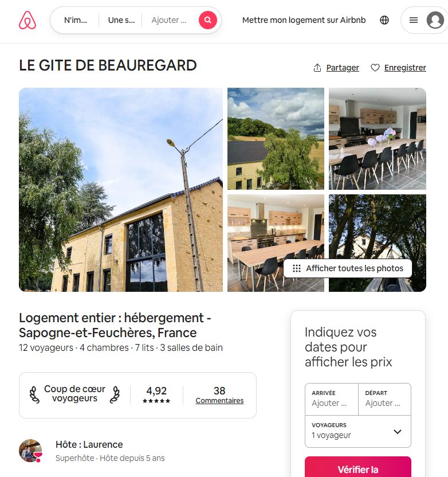Screen dimensions: 448x477
Task: Click the heart Enregistrer icon
Action: coord(375,68)
